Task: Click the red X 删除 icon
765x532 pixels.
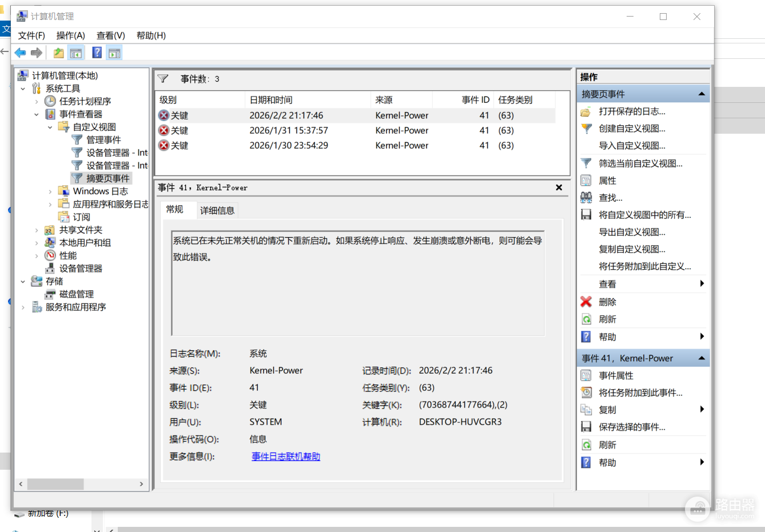Action: (586, 302)
